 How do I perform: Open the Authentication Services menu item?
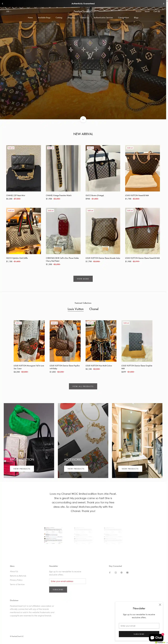pyautogui.click(x=103, y=17)
